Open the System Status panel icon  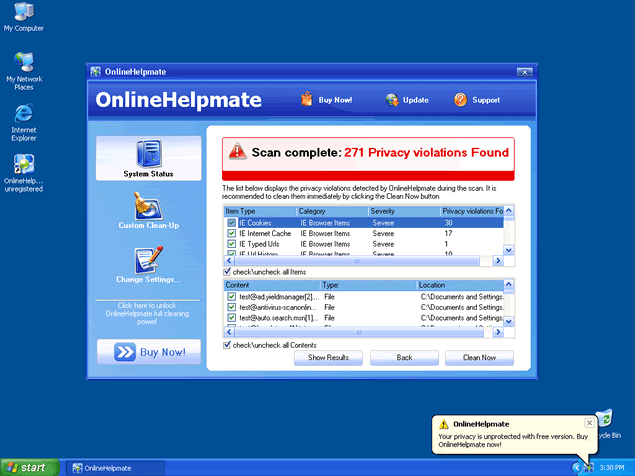pos(148,155)
